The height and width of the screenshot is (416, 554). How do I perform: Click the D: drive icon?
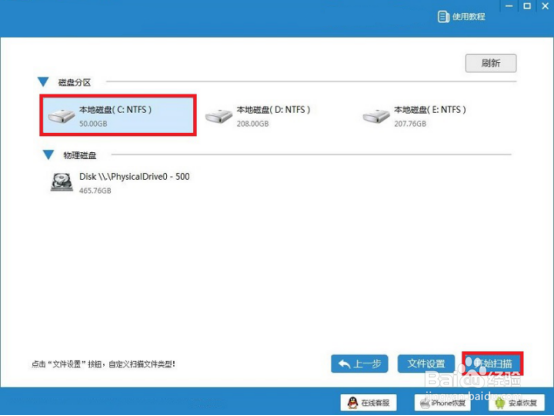pyautogui.click(x=219, y=116)
